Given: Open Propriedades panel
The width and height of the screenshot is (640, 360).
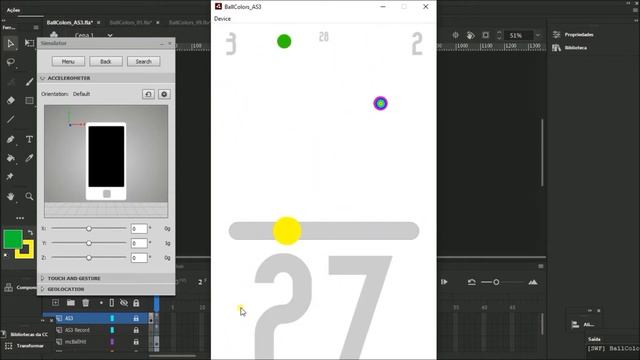Looking at the screenshot, I should point(573,35).
